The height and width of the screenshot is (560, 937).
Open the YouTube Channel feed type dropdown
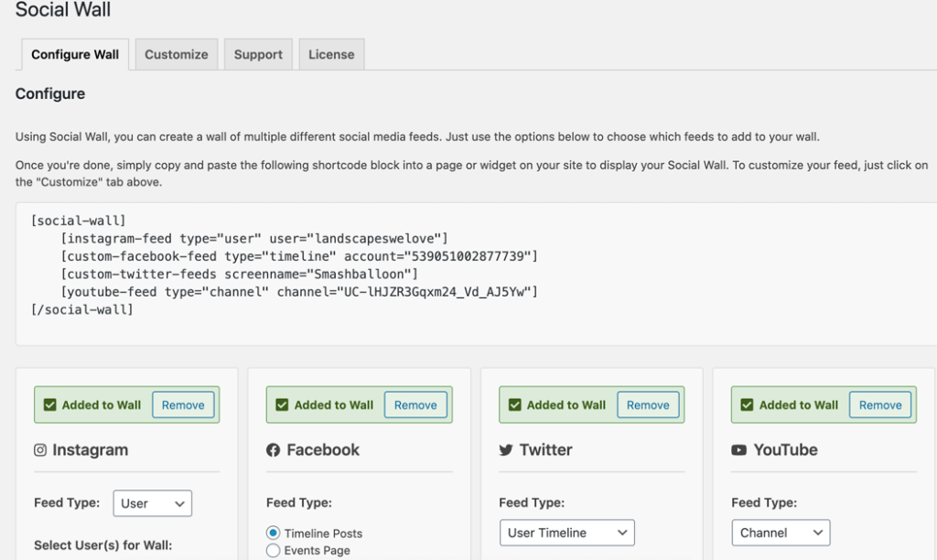click(x=781, y=533)
